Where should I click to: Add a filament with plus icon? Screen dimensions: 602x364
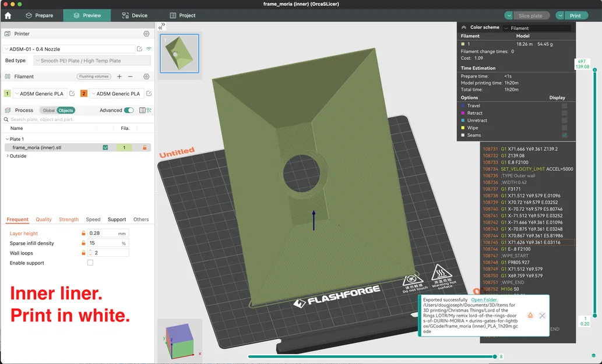click(119, 77)
